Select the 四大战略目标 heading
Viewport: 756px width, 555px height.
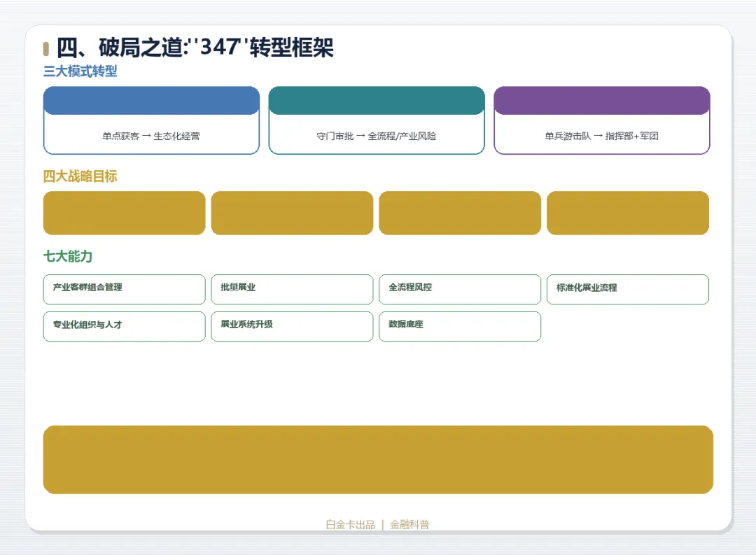click(80, 176)
